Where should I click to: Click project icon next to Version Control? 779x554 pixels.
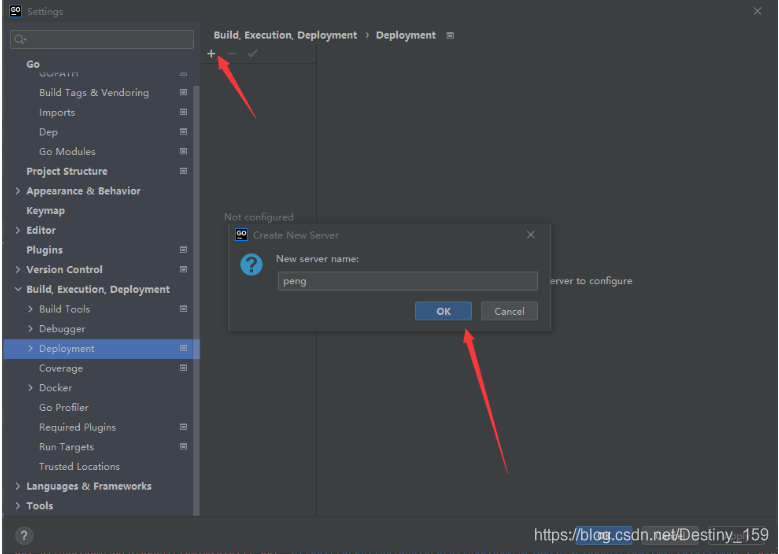click(x=183, y=269)
